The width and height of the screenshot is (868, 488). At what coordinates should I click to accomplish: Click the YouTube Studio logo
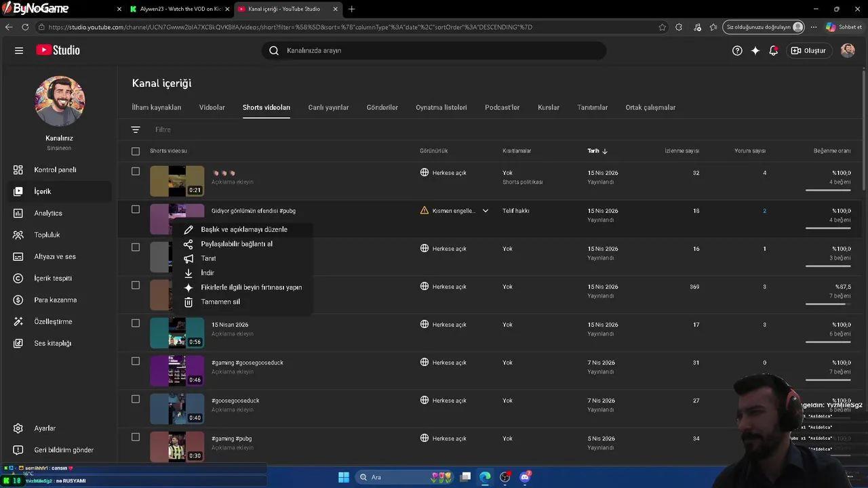[58, 50]
